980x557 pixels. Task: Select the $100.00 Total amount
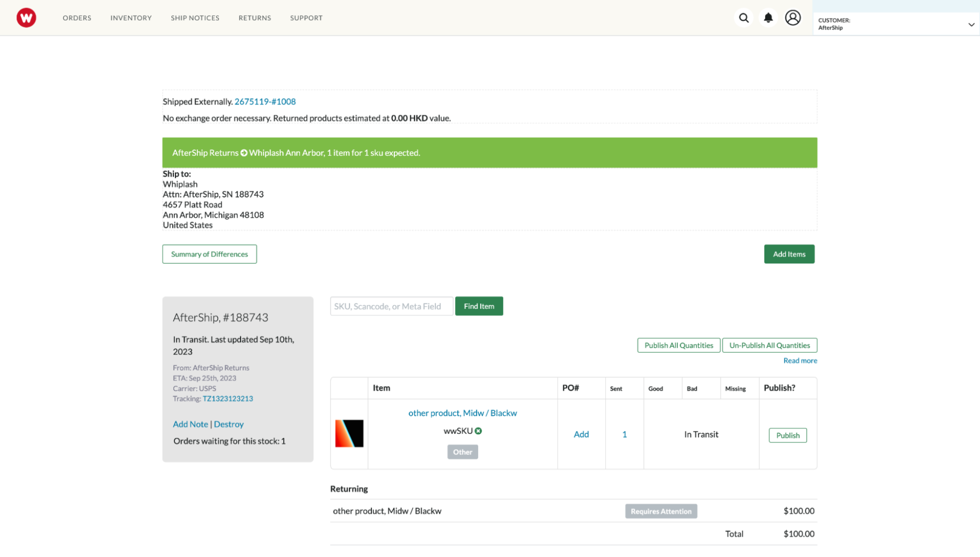799,534
